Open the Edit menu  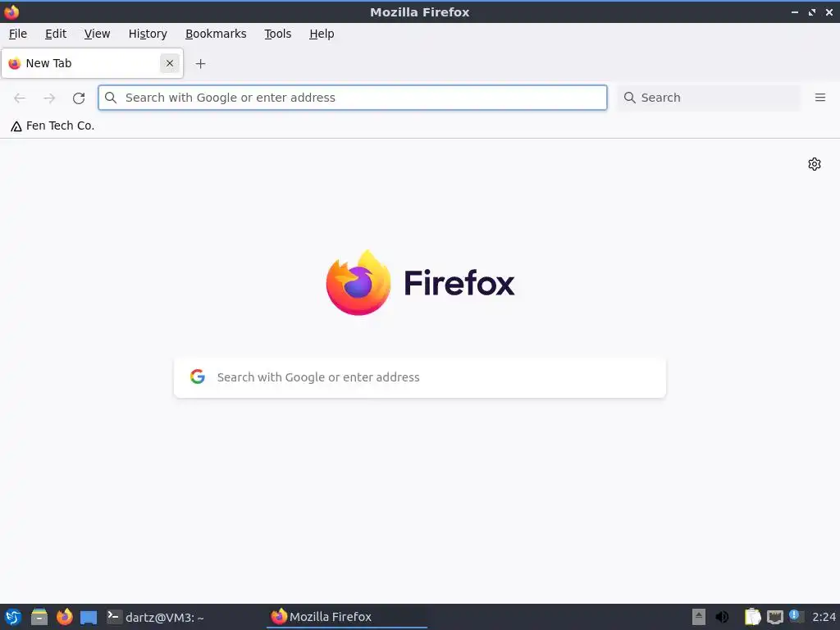pos(56,34)
